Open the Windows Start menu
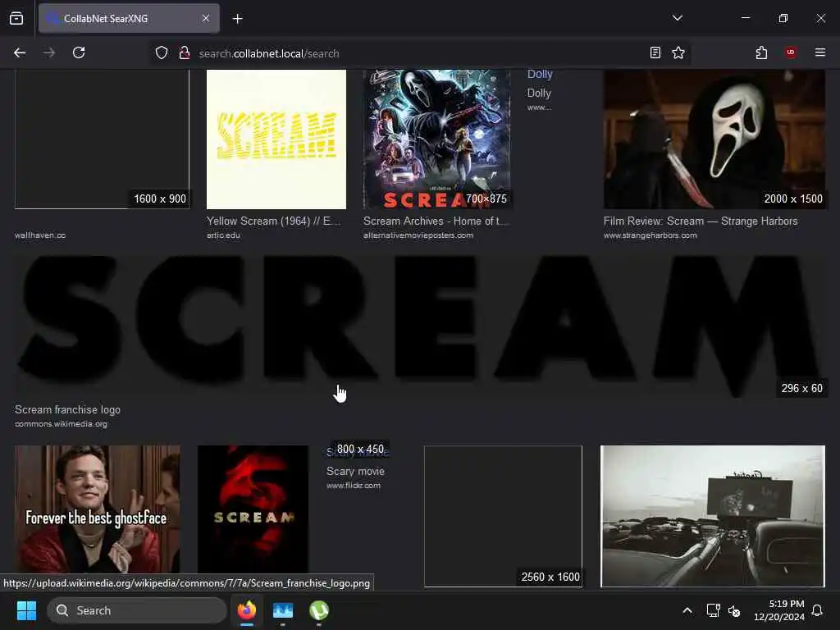Image resolution: width=840 pixels, height=630 pixels. [26, 610]
